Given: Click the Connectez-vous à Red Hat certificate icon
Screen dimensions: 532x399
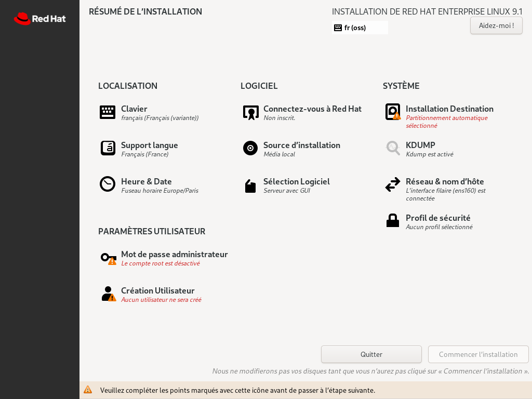Looking at the screenshot, I should pyautogui.click(x=250, y=112).
